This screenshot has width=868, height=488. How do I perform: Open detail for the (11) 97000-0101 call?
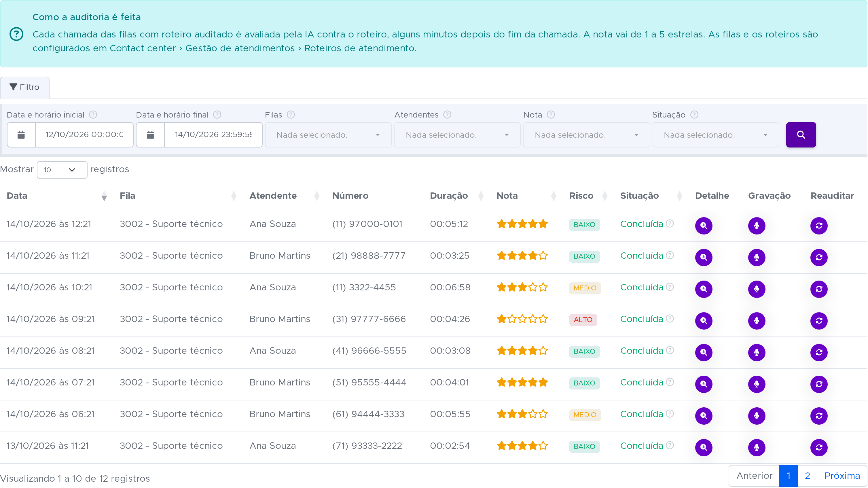(704, 226)
